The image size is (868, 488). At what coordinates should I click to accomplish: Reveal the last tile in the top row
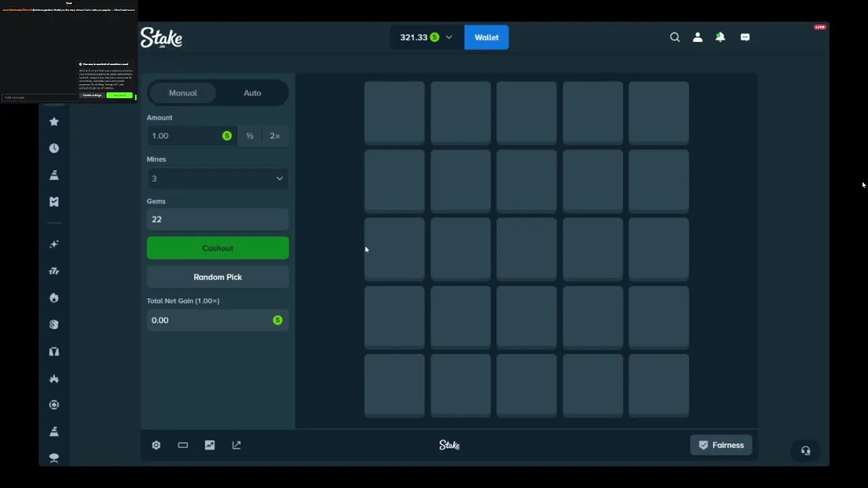[x=659, y=113]
